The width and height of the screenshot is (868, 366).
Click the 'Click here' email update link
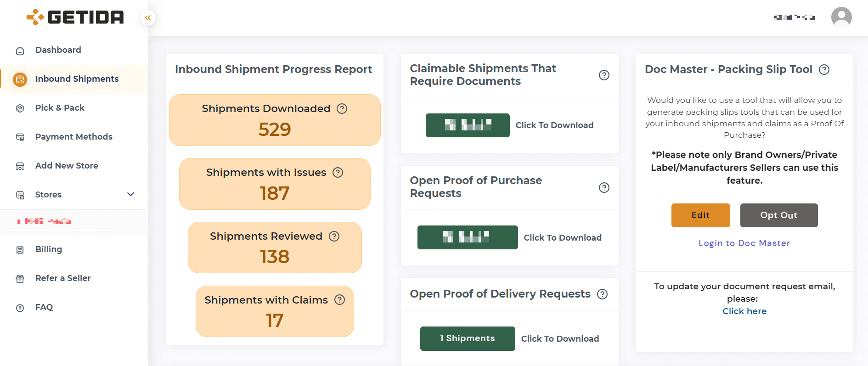point(744,311)
